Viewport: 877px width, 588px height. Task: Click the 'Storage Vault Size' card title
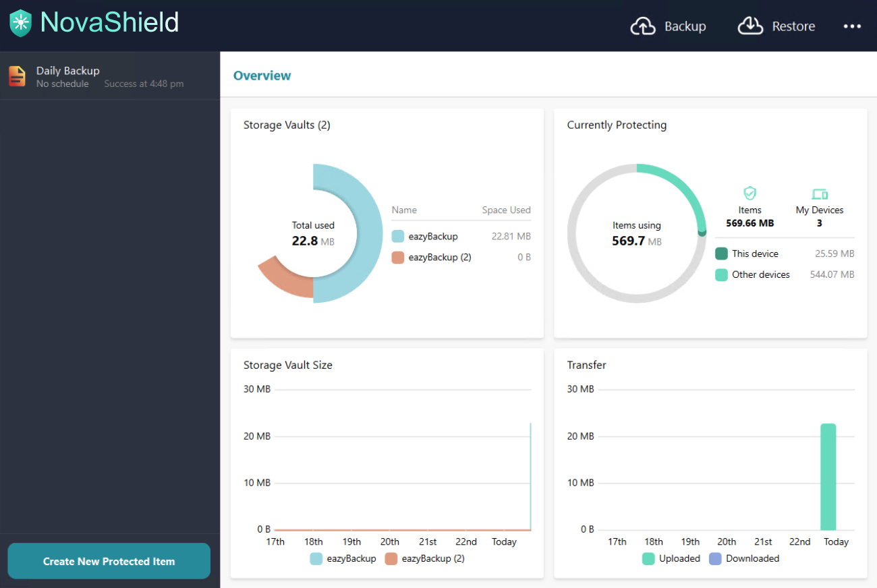288,365
